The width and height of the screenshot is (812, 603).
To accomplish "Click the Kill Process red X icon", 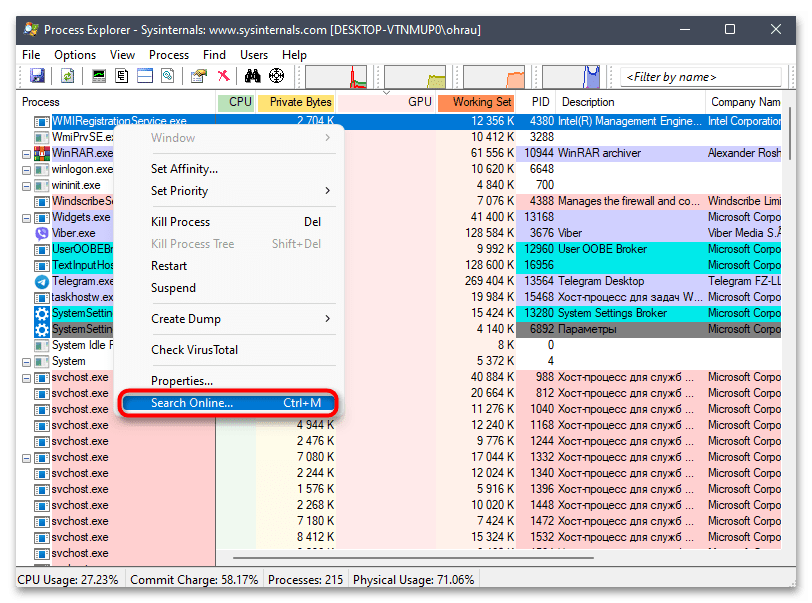I will pyautogui.click(x=224, y=76).
